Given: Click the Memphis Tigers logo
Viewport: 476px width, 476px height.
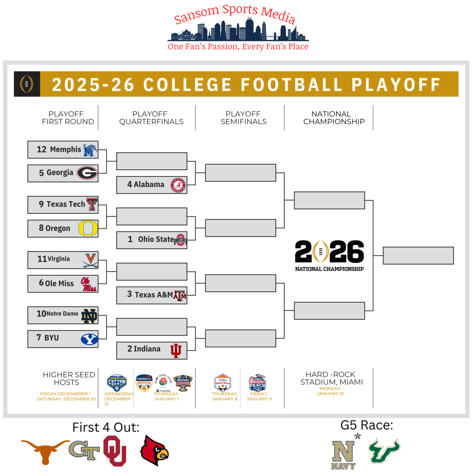Looking at the screenshot, I should (90, 150).
